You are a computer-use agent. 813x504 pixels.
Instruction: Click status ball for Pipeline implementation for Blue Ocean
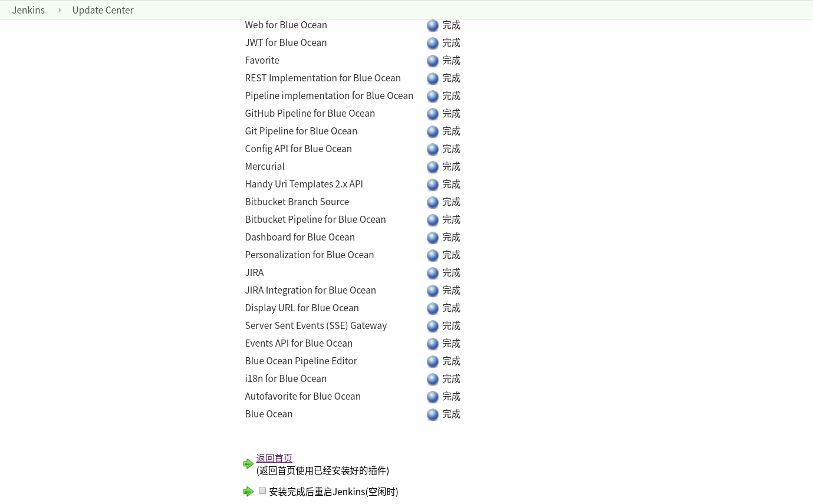[x=433, y=96]
